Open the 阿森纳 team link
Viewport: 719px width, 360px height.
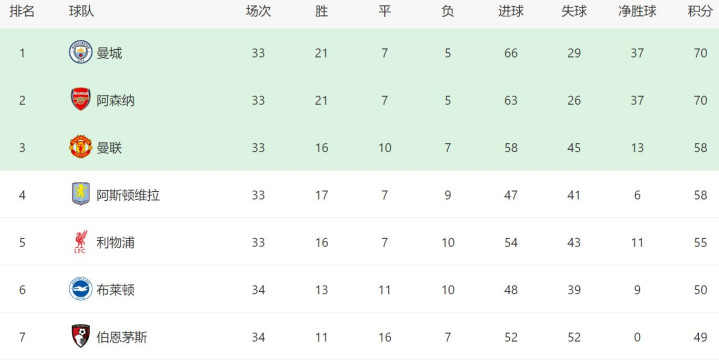pos(115,100)
